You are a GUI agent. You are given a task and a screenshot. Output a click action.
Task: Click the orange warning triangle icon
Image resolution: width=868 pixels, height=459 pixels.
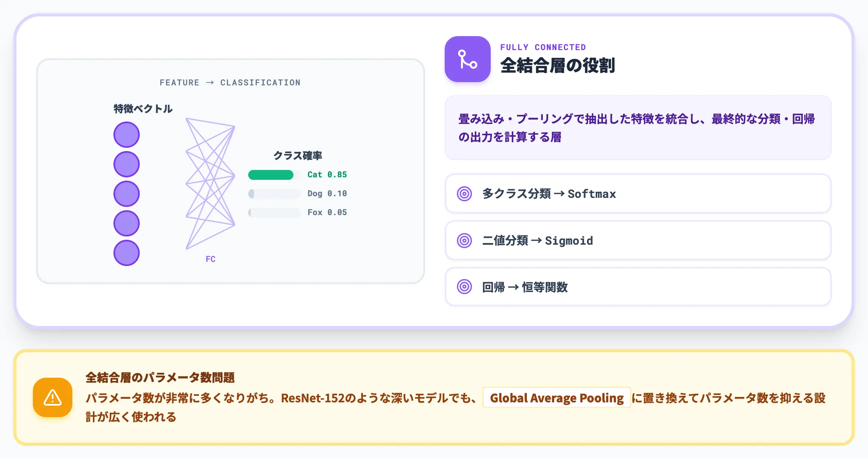(53, 397)
